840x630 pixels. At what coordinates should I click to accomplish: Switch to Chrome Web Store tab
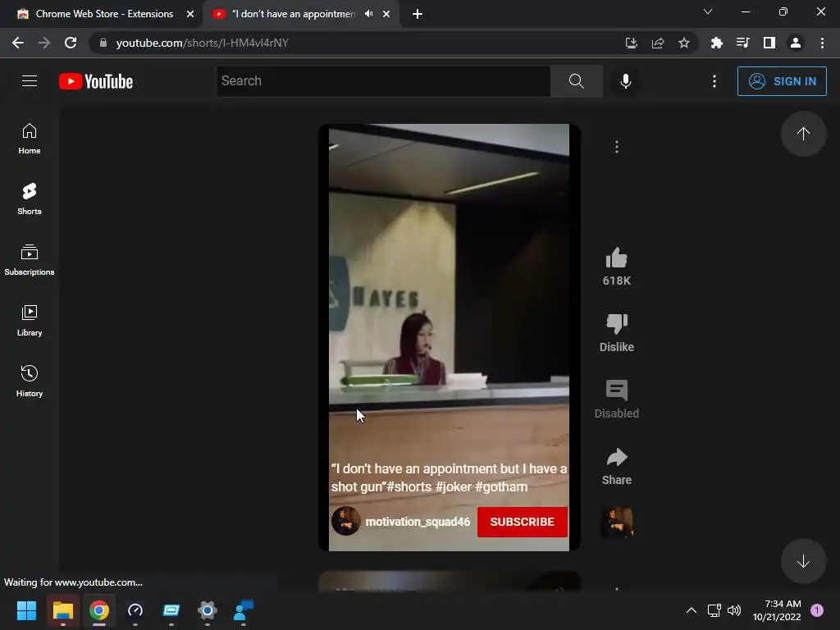pos(103,14)
